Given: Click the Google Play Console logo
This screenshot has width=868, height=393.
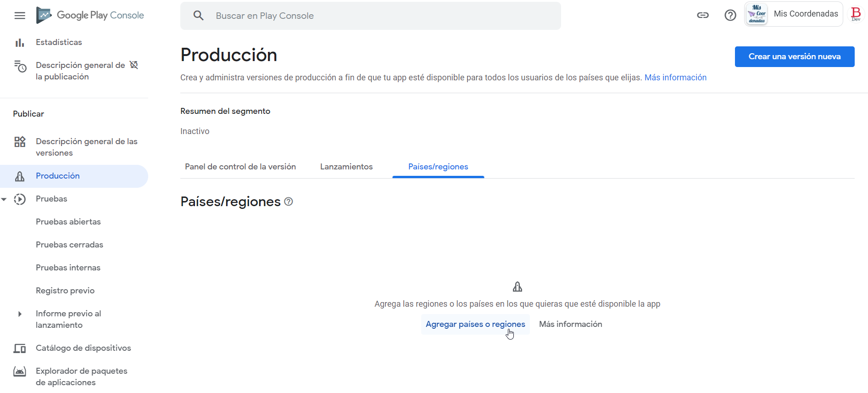Looking at the screenshot, I should click(x=90, y=16).
